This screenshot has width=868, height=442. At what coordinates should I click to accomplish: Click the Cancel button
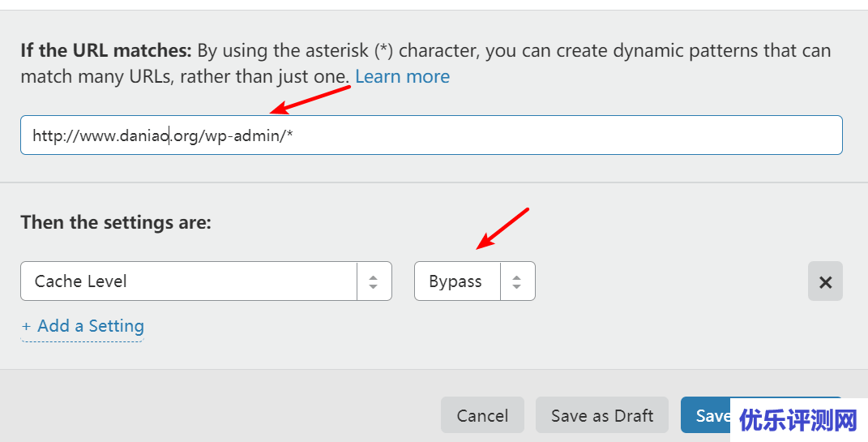[x=482, y=415]
